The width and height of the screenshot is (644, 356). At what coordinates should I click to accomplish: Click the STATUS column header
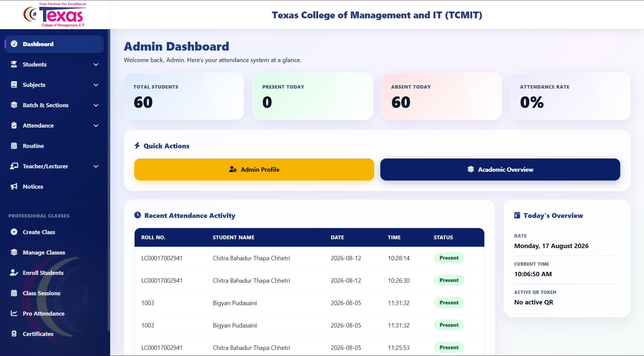(443, 237)
